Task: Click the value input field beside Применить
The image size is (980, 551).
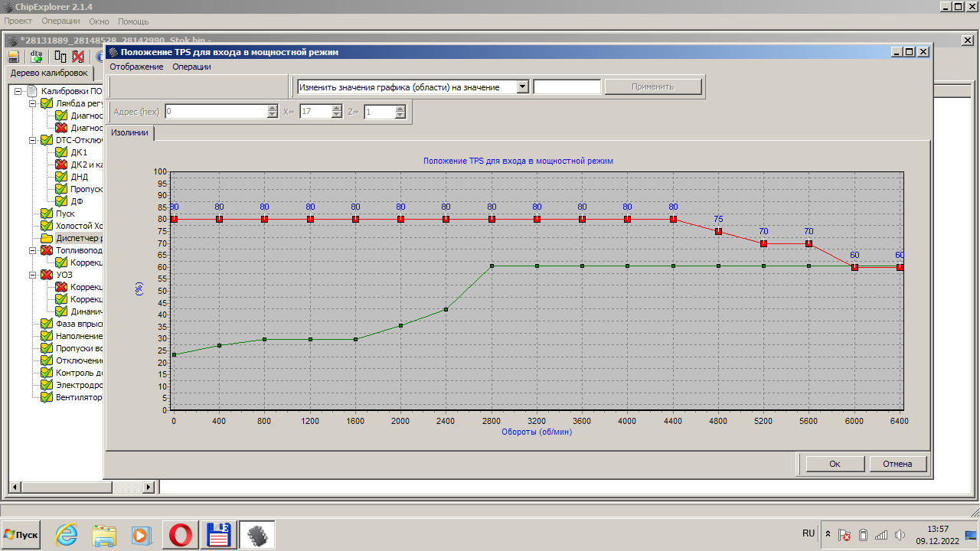Action: 567,87
